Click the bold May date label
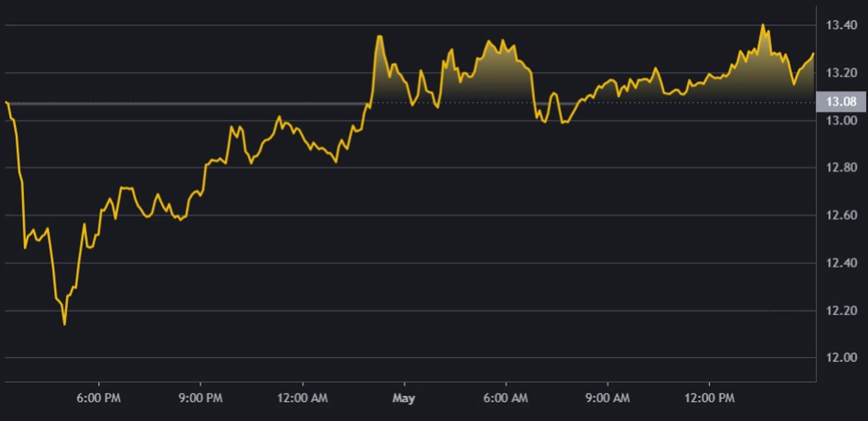Image resolution: width=868 pixels, height=421 pixels. click(403, 398)
